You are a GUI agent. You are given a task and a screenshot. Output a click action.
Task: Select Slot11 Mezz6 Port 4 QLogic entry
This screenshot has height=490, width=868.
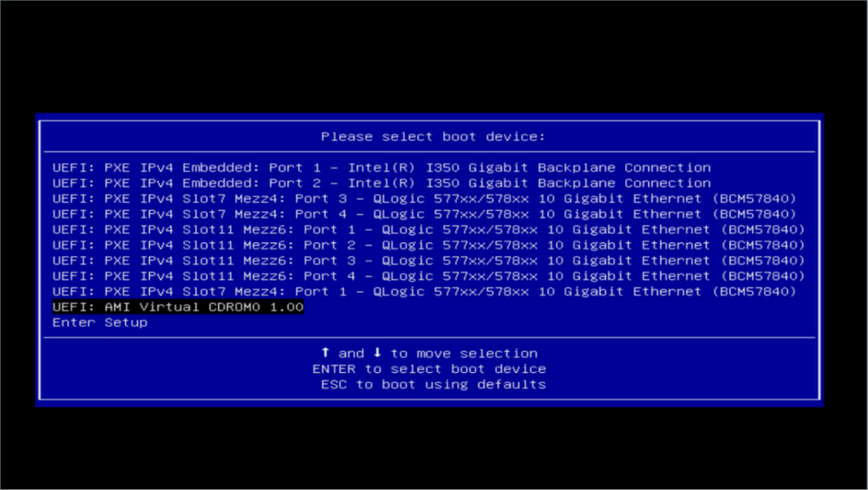pyautogui.click(x=429, y=276)
